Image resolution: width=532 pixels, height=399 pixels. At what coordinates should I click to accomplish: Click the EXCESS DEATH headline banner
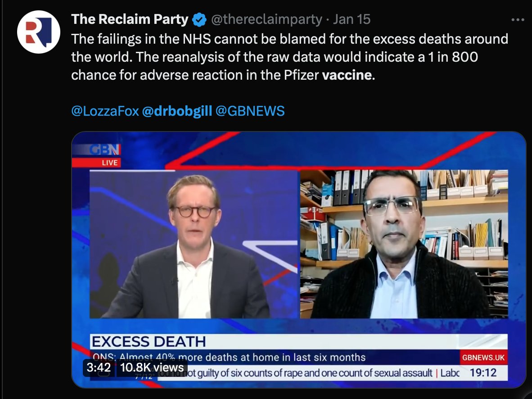point(298,342)
